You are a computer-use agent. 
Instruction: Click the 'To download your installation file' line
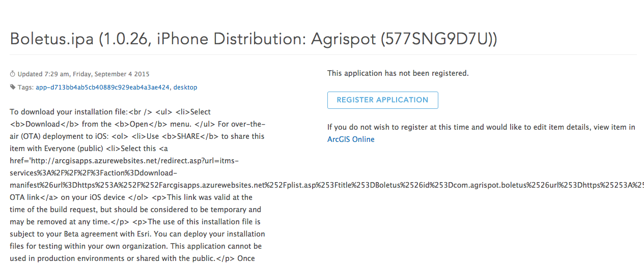(110, 112)
